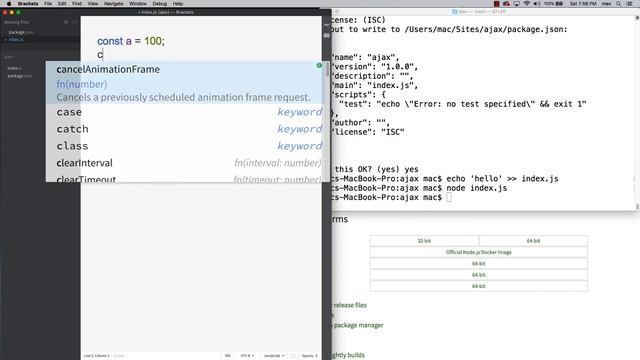
Task: Open index.js in the project tree
Action: (15, 68)
